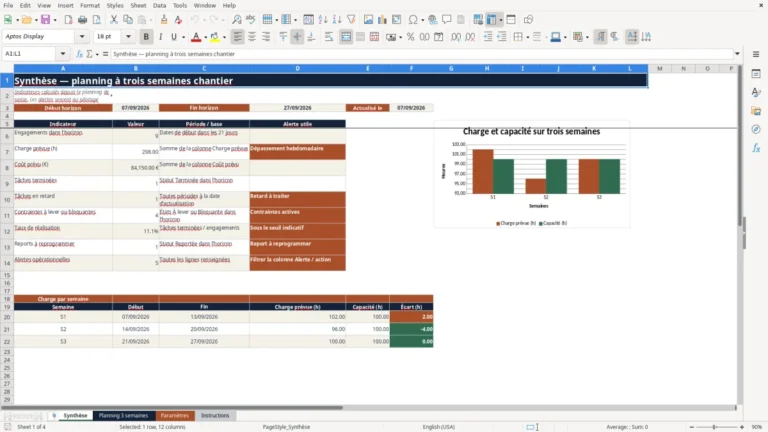Open the sidebar Gallery icon

coord(756,111)
